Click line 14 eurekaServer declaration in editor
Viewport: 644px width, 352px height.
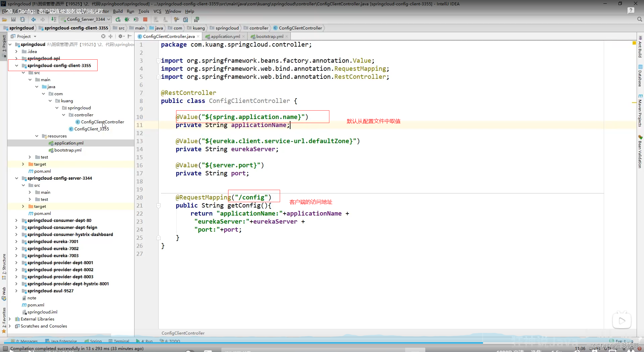tap(227, 149)
